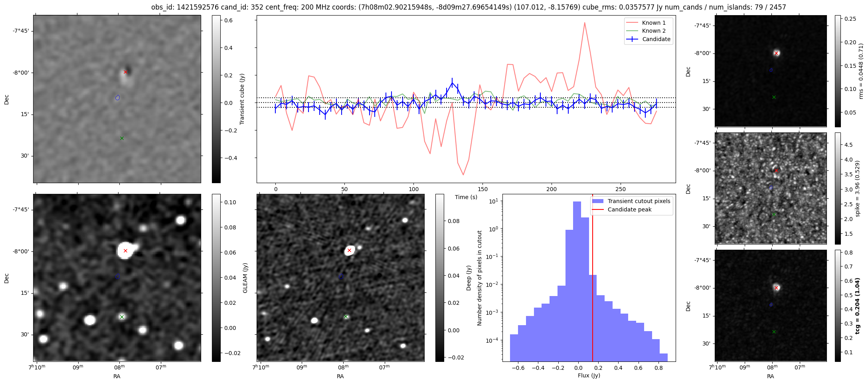Select blue candidate contour in Deep image
The width and height of the screenshot is (868, 383).
[x=341, y=276]
